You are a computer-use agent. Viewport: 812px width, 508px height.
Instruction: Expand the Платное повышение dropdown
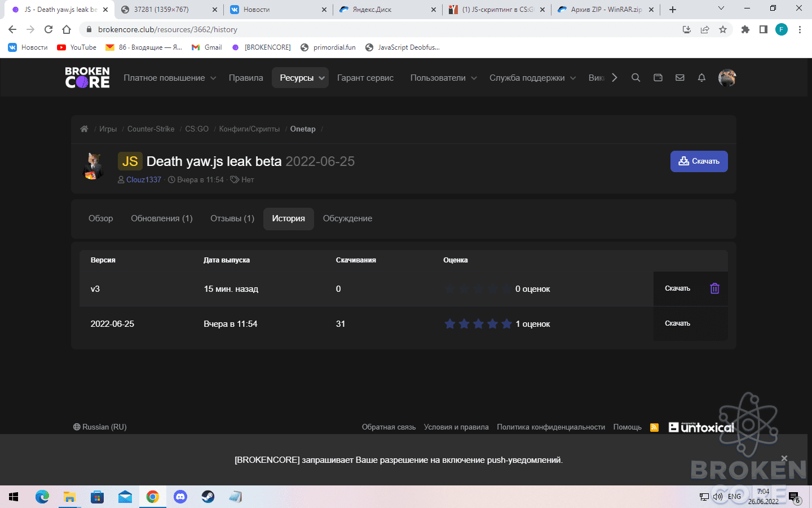(170, 78)
